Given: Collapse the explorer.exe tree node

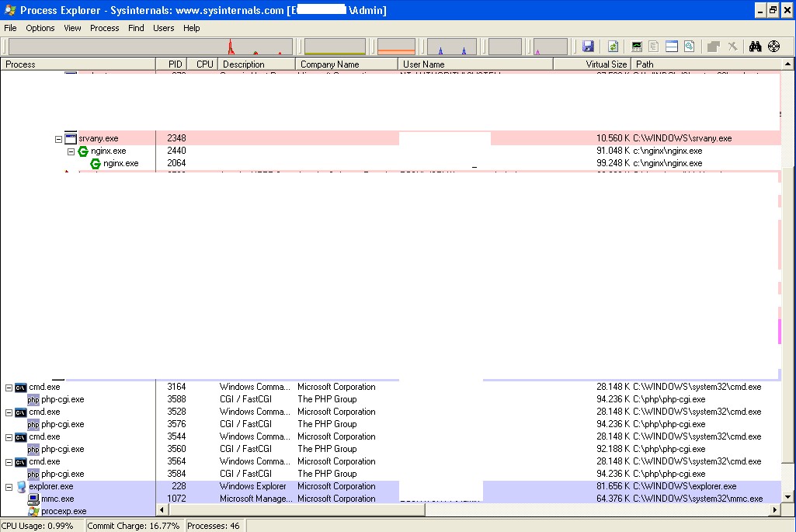Looking at the screenshot, I should pos(9,487).
